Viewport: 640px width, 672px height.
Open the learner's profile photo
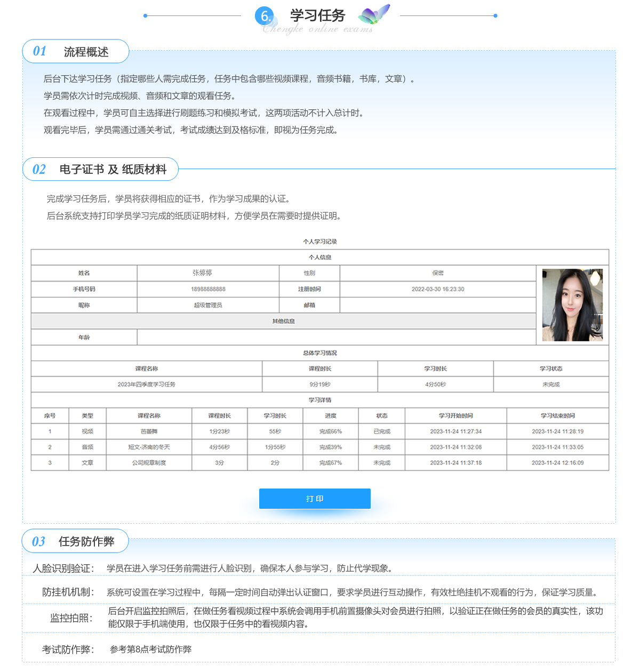click(572, 305)
